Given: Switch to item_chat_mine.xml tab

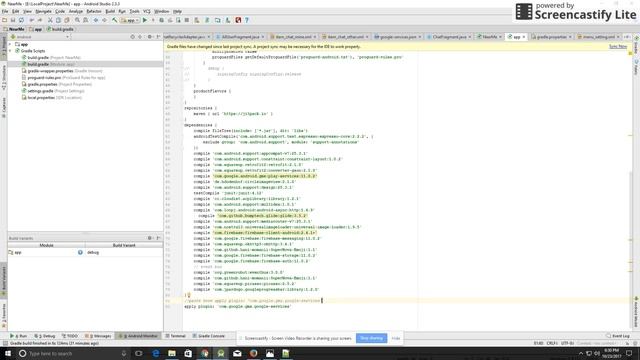Looking at the screenshot, I should [292, 37].
